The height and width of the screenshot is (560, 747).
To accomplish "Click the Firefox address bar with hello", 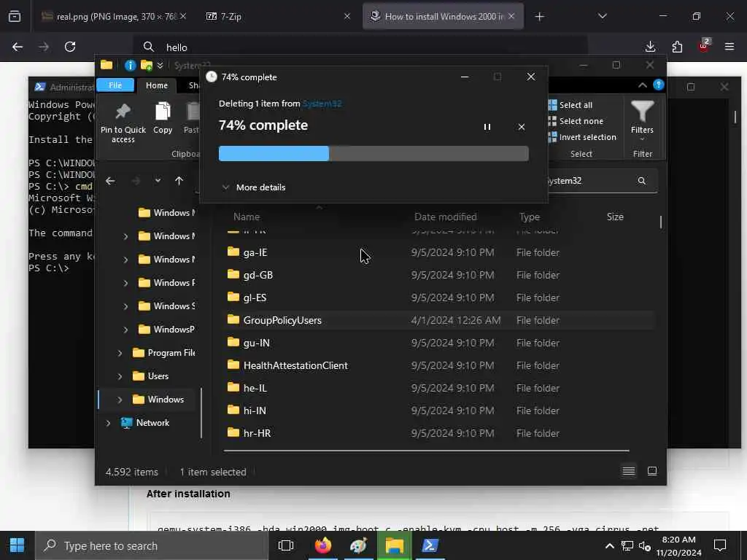I will (360, 47).
